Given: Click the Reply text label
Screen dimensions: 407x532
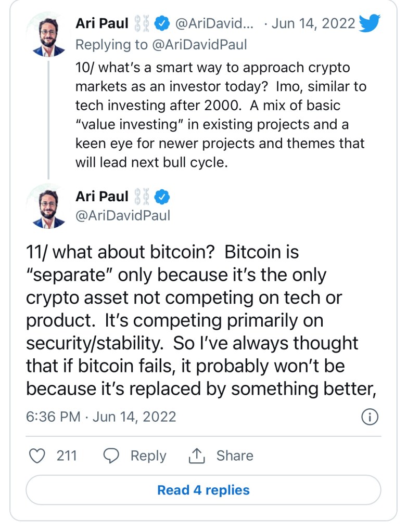Looking at the screenshot, I should click(x=148, y=456).
